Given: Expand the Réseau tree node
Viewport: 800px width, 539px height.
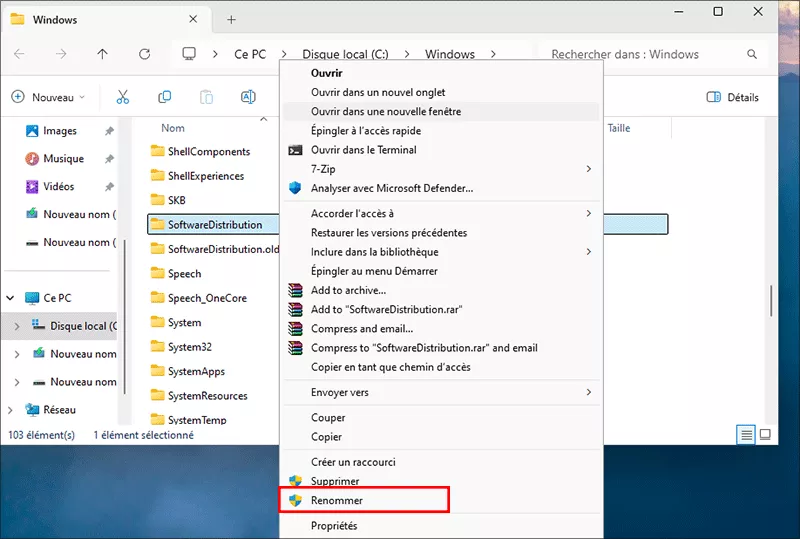Looking at the screenshot, I should [x=11, y=409].
